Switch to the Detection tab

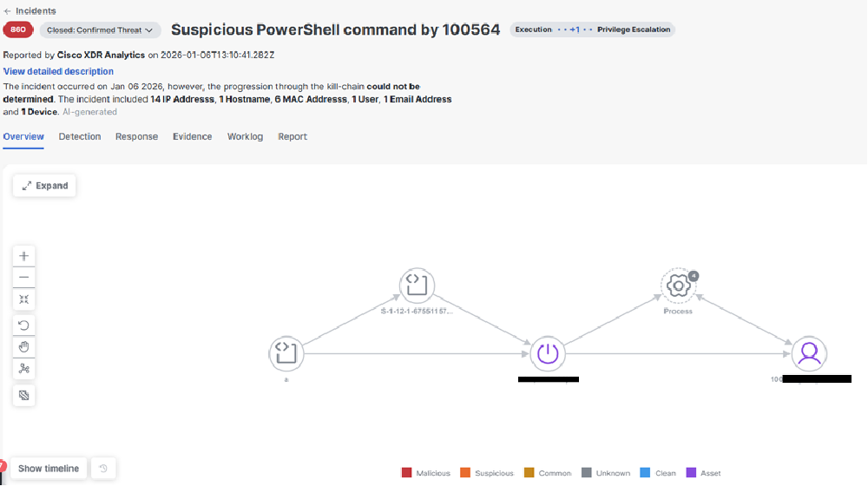coord(80,136)
